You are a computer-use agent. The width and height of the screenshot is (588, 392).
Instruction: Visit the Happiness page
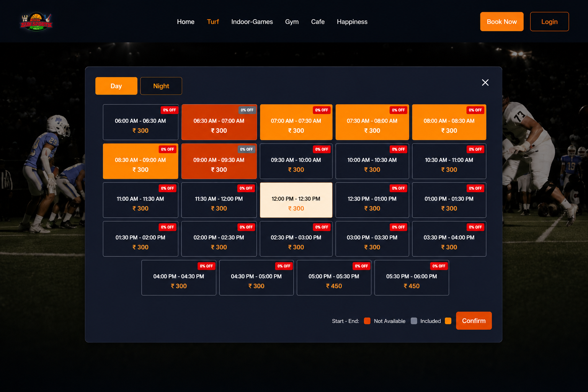pyautogui.click(x=352, y=22)
